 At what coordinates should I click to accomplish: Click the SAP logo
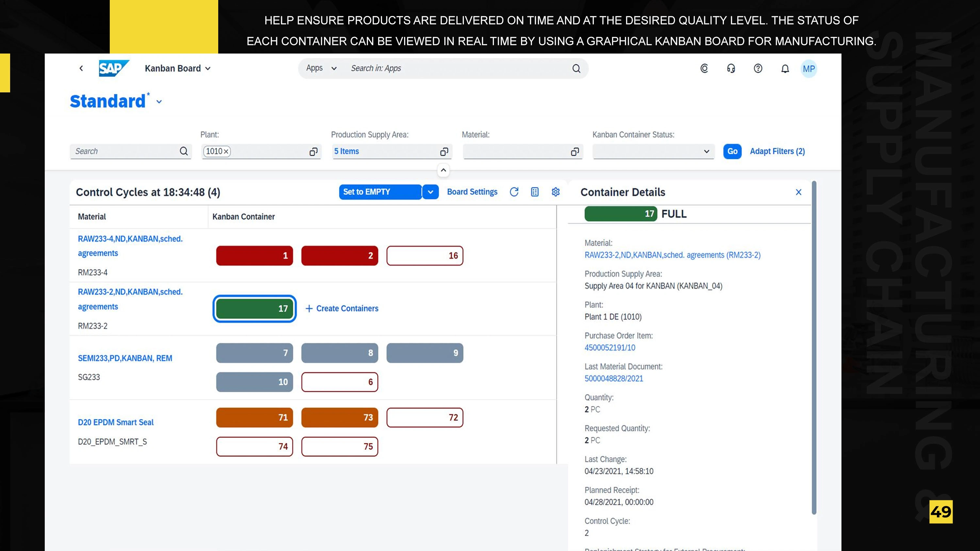pos(113,69)
